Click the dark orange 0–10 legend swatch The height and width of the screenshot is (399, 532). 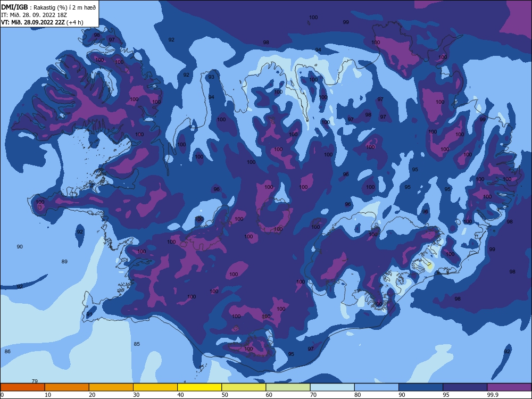22,387
